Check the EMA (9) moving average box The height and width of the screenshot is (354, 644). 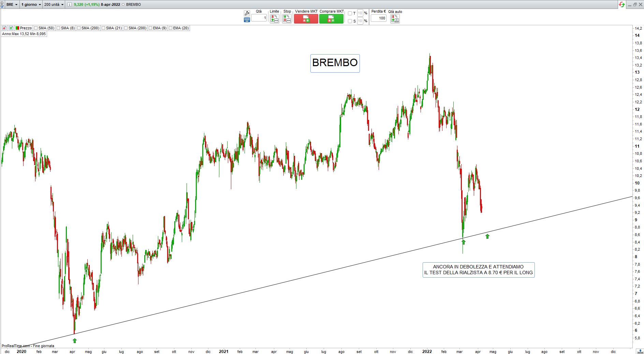point(150,28)
